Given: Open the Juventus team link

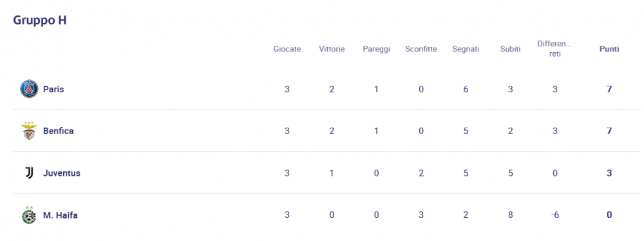Looking at the screenshot, I should [62, 173].
